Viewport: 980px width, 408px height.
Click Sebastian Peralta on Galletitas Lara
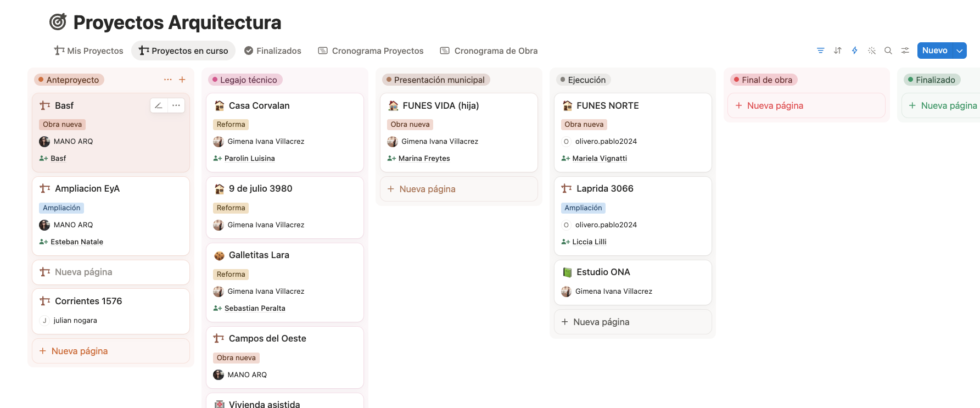coord(255,308)
